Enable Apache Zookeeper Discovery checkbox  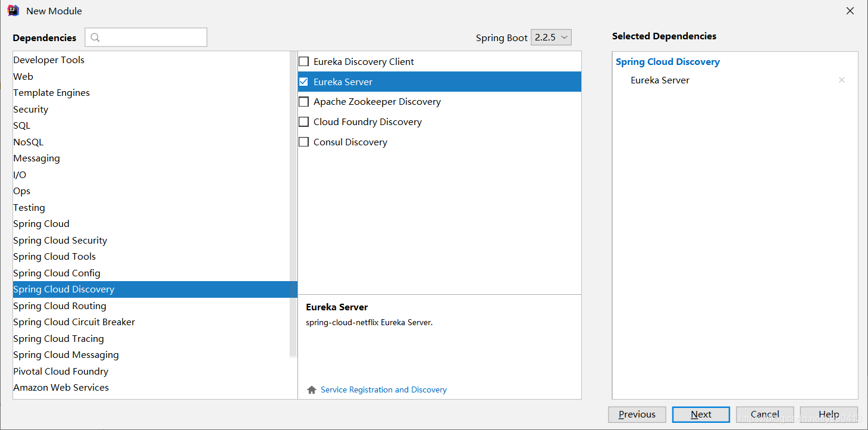click(x=304, y=102)
